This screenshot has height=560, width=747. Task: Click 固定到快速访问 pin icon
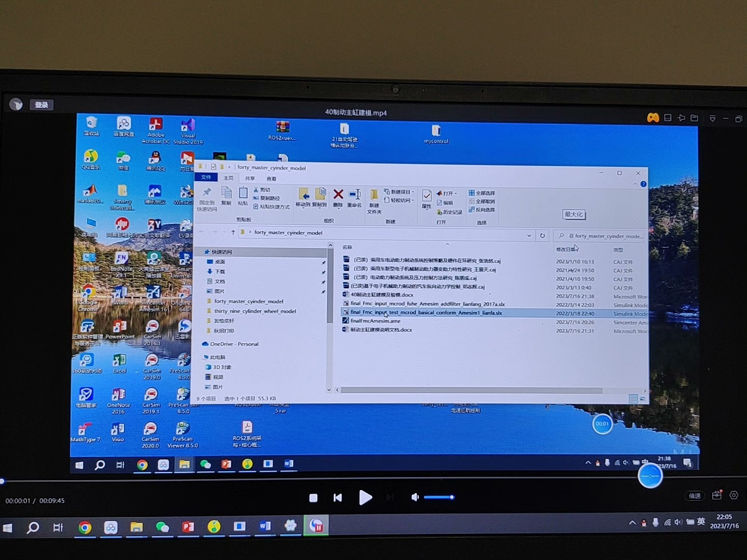click(207, 199)
